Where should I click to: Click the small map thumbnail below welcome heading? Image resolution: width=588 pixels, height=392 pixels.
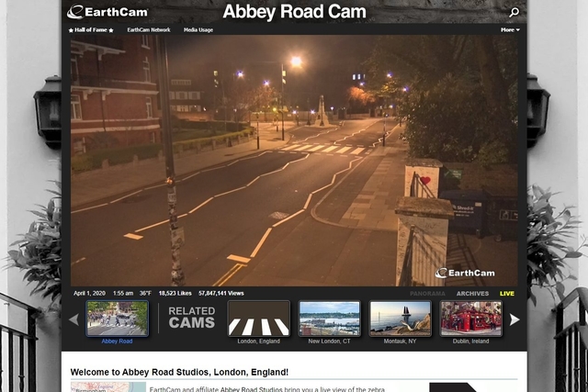(x=108, y=386)
